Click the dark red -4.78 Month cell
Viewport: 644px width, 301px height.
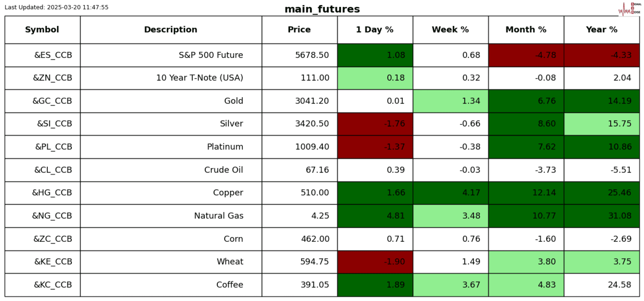click(x=526, y=55)
